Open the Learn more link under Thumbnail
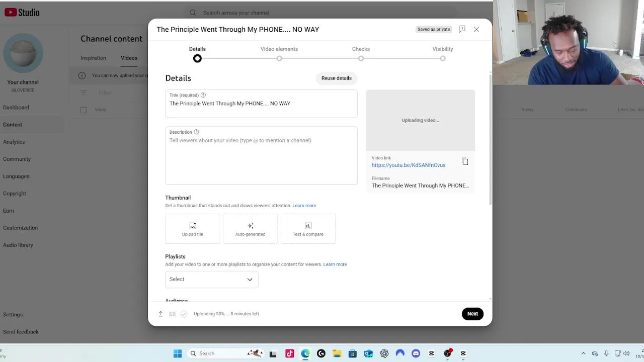Viewport: 644px width, 362px height. 304,206
